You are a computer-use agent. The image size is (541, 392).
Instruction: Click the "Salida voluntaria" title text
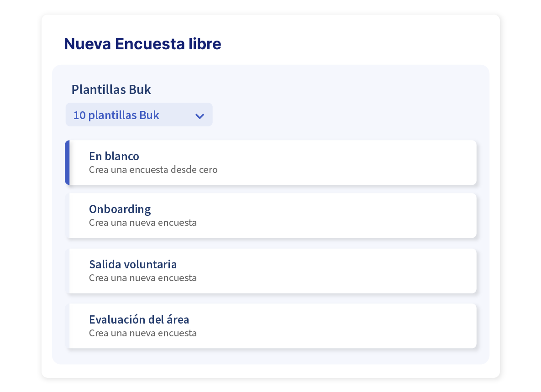pos(132,265)
